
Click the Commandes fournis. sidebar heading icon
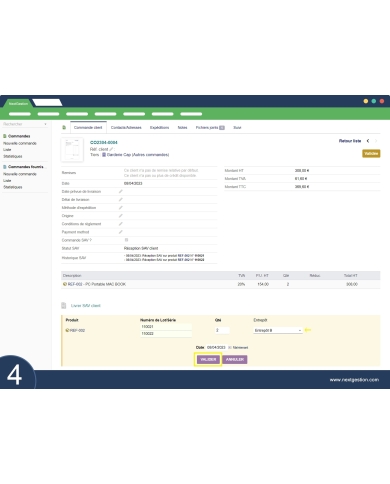pos(5,167)
